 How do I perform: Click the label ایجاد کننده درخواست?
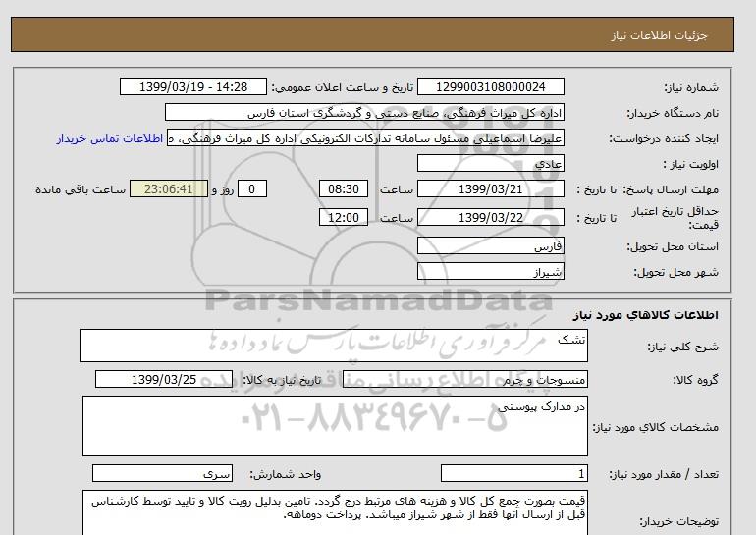[x=664, y=138]
